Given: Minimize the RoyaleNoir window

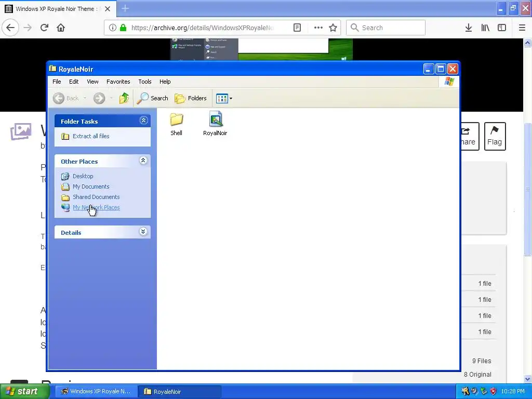Looking at the screenshot, I should tap(429, 69).
